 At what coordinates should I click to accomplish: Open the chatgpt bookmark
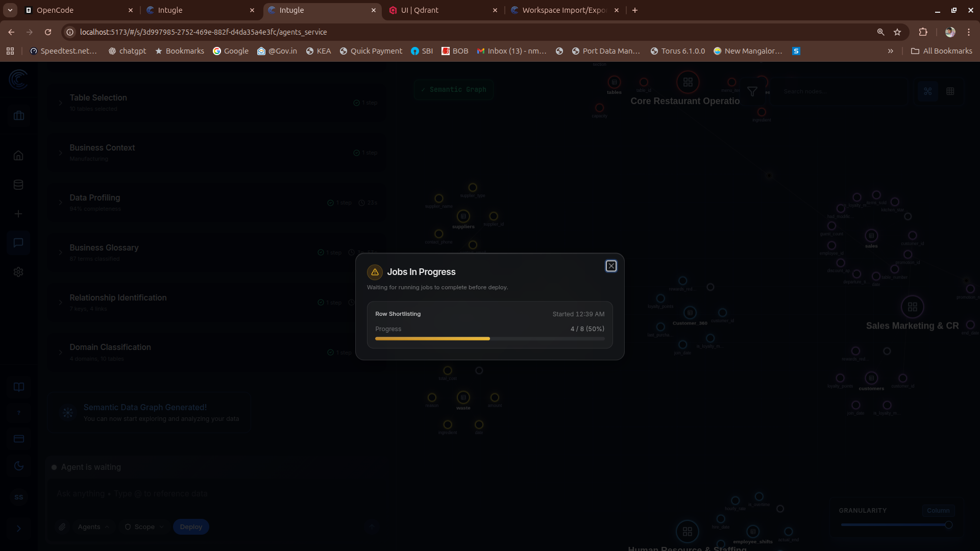click(x=127, y=51)
